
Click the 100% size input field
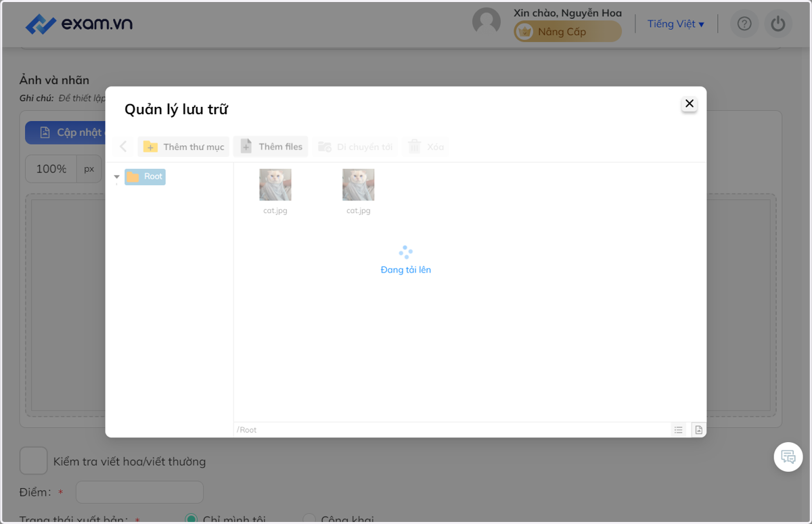(51, 169)
